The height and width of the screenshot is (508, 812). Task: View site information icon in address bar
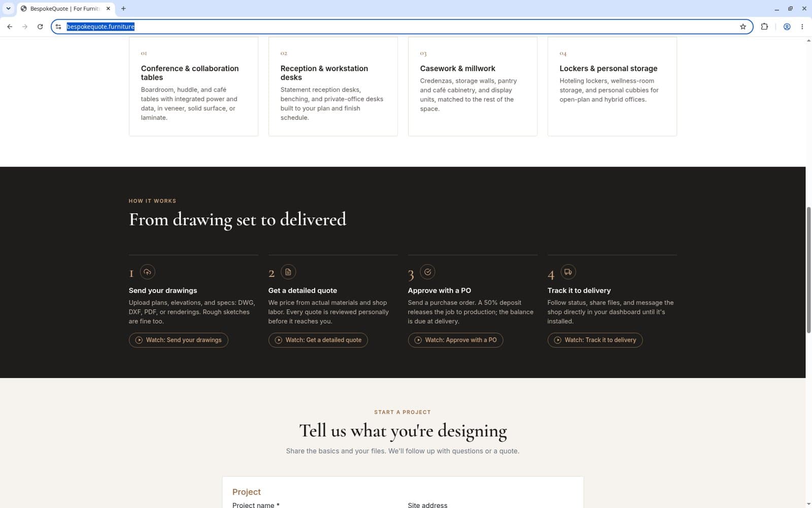click(58, 26)
